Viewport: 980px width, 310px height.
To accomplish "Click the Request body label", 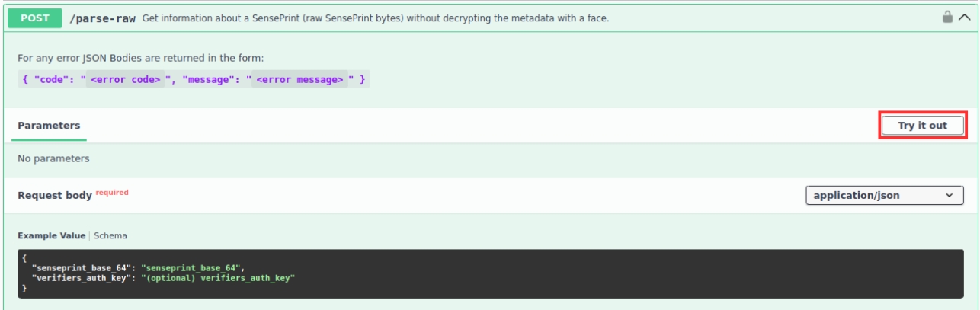I will click(54, 195).
